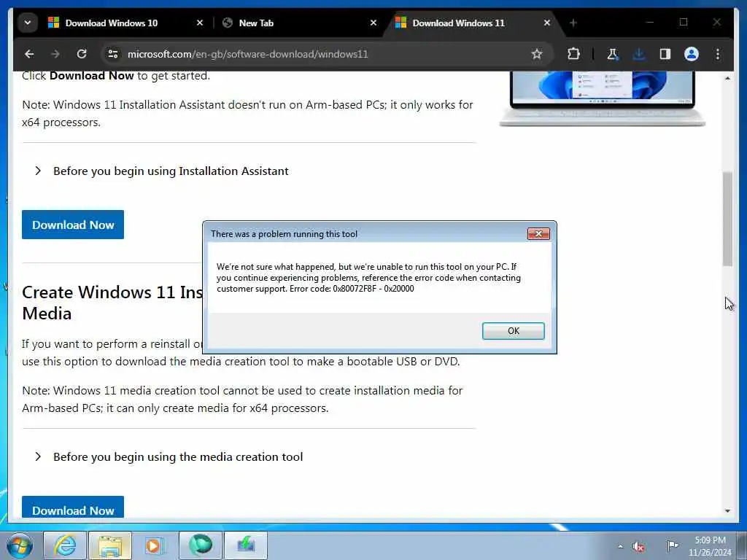Click the muted volume tray icon
747x560 pixels.
click(x=638, y=547)
